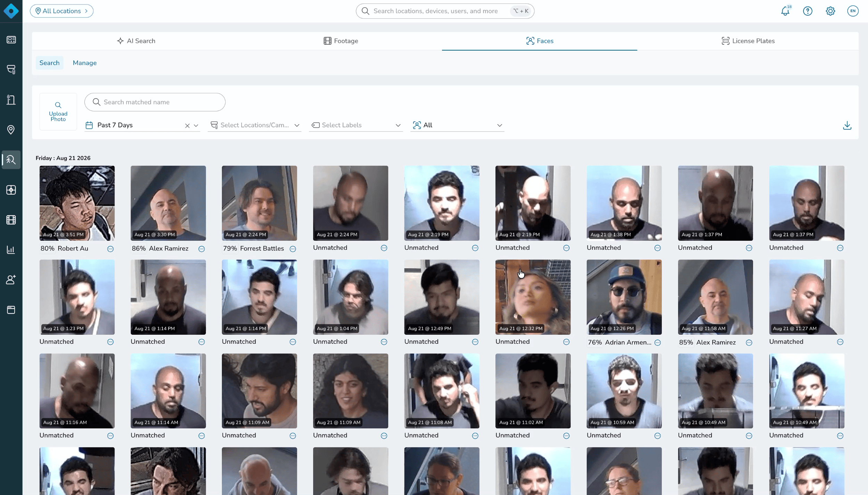Switch to the Manage sub-tab
868x495 pixels.
pyautogui.click(x=85, y=63)
